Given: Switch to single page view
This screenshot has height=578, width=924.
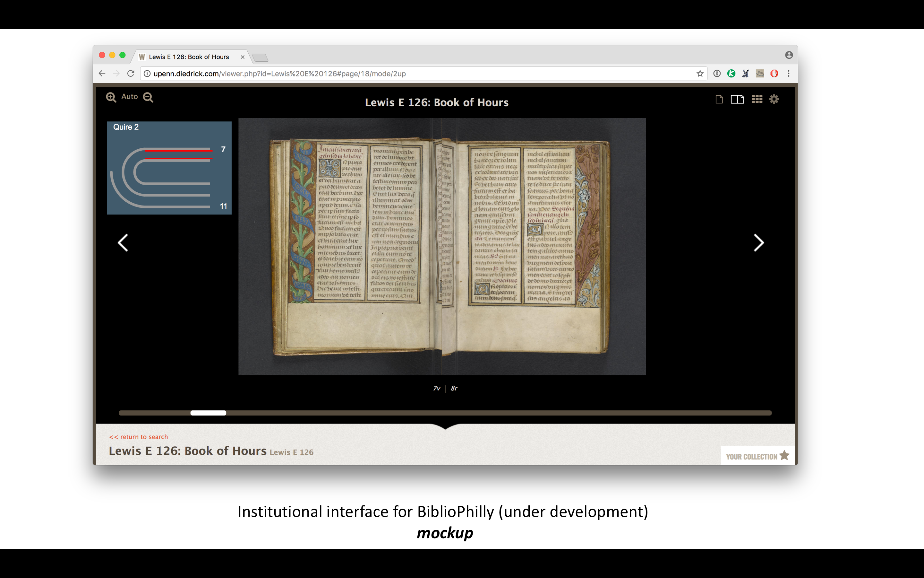Looking at the screenshot, I should tap(719, 100).
